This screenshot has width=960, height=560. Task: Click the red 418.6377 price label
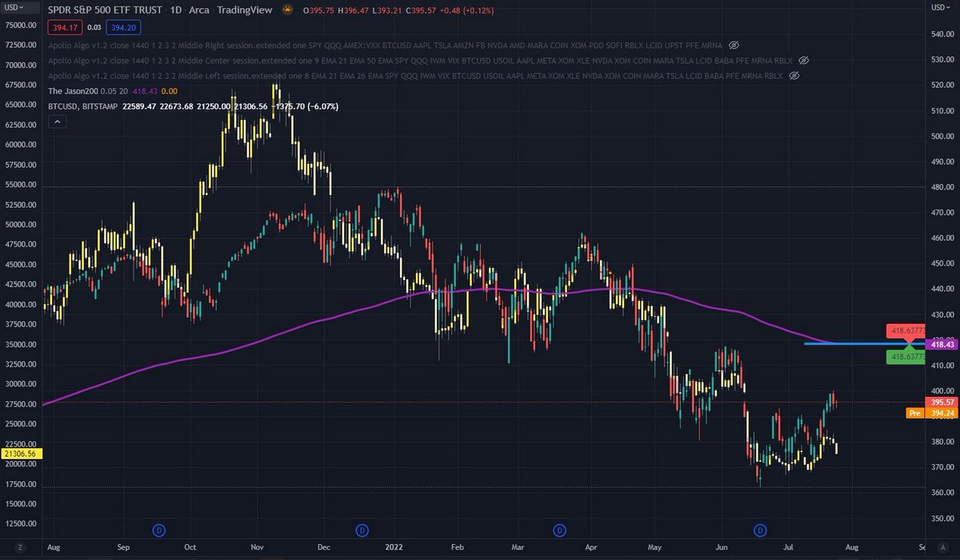905,330
